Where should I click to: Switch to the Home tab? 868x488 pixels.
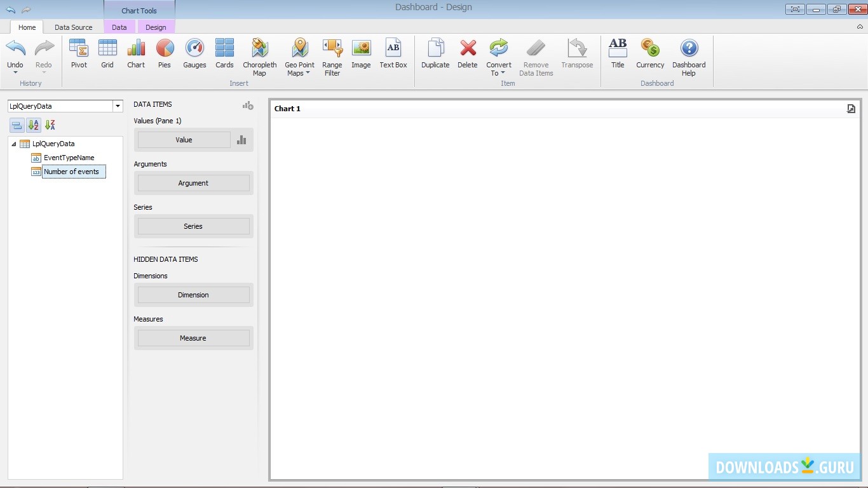tap(27, 27)
